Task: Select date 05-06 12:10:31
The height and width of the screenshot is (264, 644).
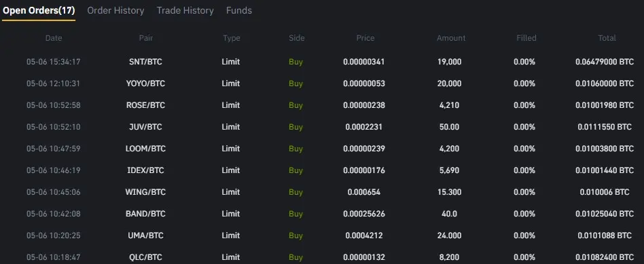Action: [x=54, y=83]
